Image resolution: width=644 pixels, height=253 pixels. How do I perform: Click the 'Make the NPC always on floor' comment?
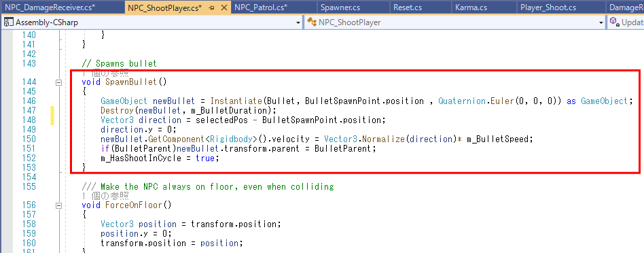coord(207,187)
